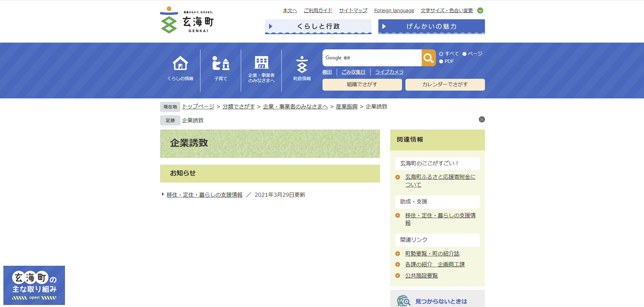Go to 企業・事業者のみなさまへ breadcrumb
Image resolution: width=644 pixels, height=307 pixels.
click(x=295, y=107)
